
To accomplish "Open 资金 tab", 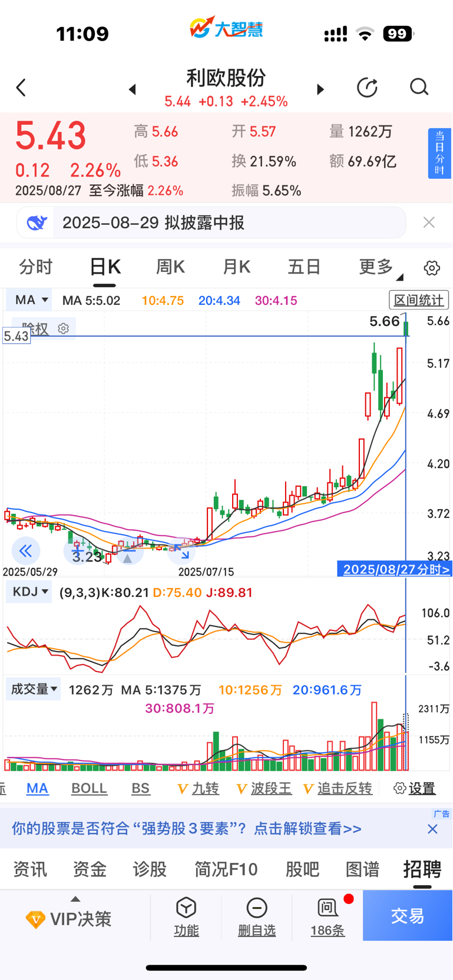I will coord(90,869).
